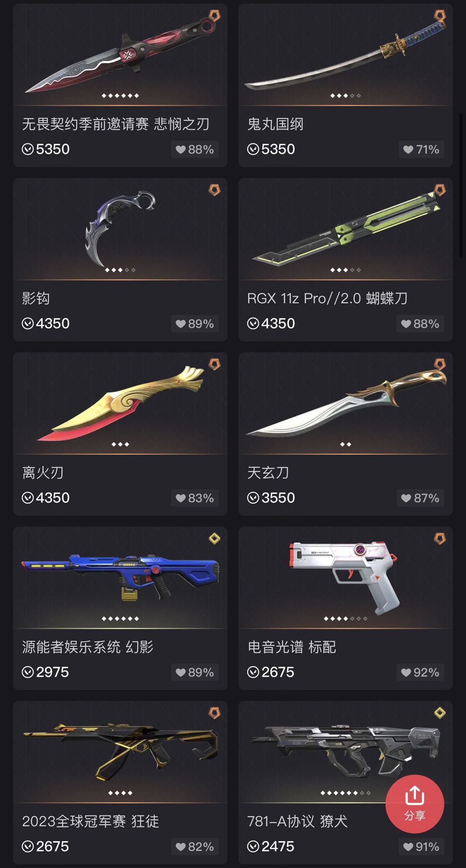Like the 影钩 karambit at 89%
Image resolution: width=466 pixels, height=868 pixels.
(x=195, y=323)
